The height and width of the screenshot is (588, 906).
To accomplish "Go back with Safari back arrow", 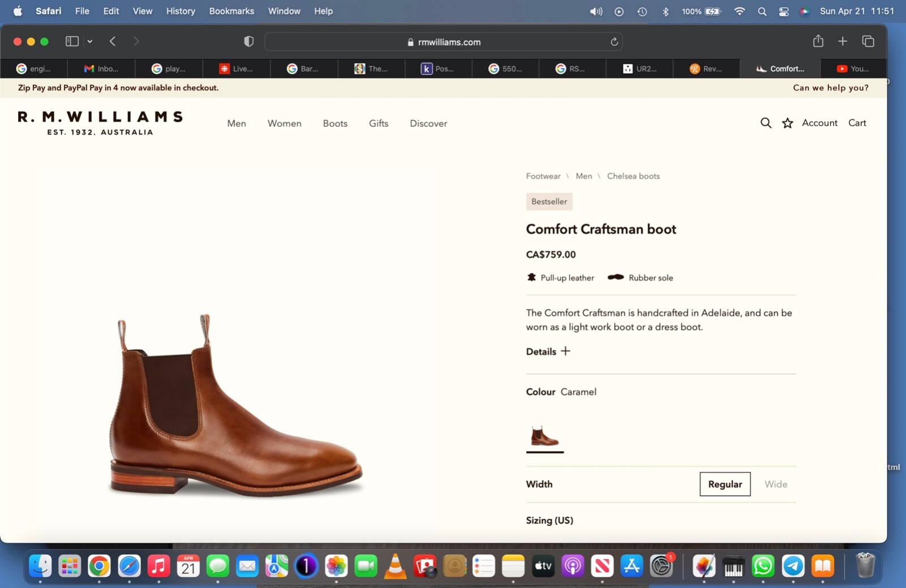I will point(113,41).
